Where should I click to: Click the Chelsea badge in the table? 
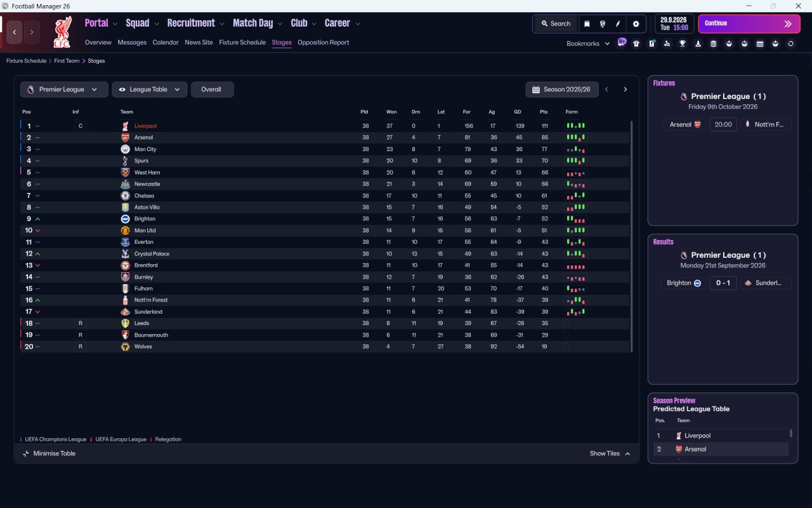pyautogui.click(x=125, y=196)
